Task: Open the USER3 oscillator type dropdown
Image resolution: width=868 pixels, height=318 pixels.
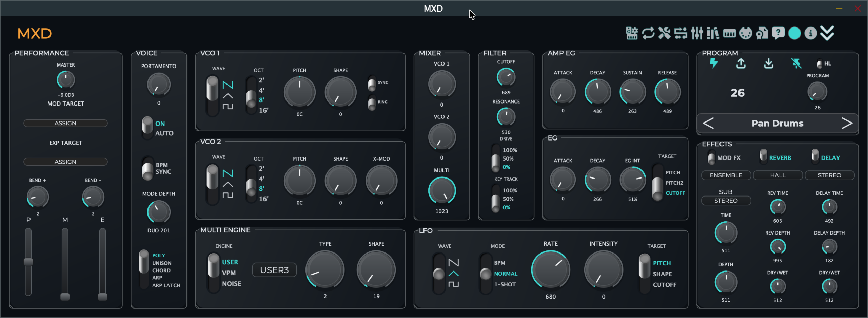Action: click(x=274, y=270)
